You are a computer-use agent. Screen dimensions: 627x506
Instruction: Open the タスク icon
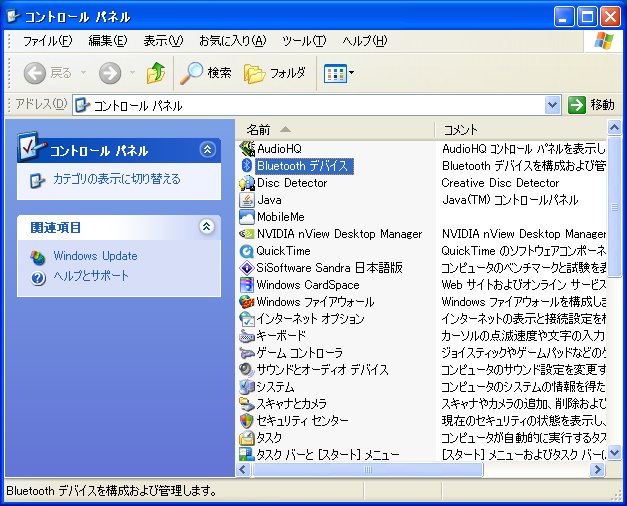tap(247, 438)
